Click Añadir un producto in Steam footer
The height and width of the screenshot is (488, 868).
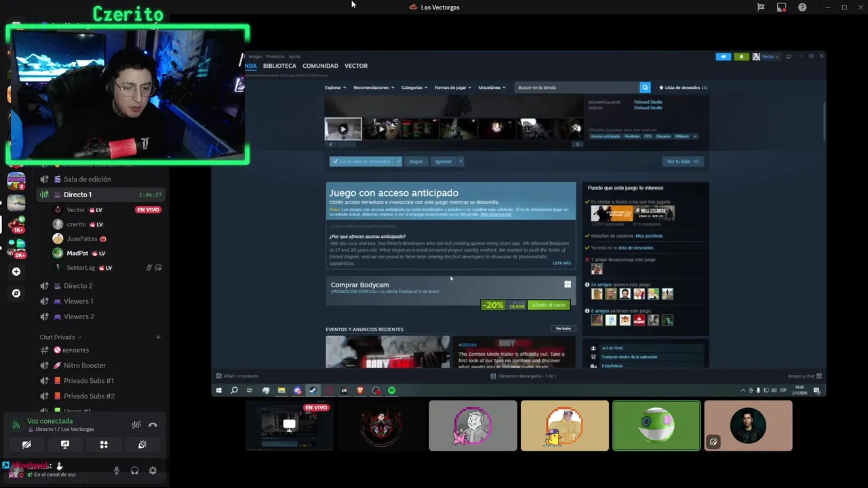point(237,375)
